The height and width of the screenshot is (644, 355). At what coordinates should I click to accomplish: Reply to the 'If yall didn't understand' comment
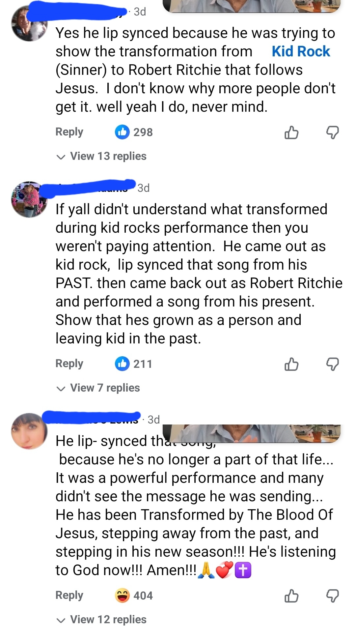tap(69, 364)
